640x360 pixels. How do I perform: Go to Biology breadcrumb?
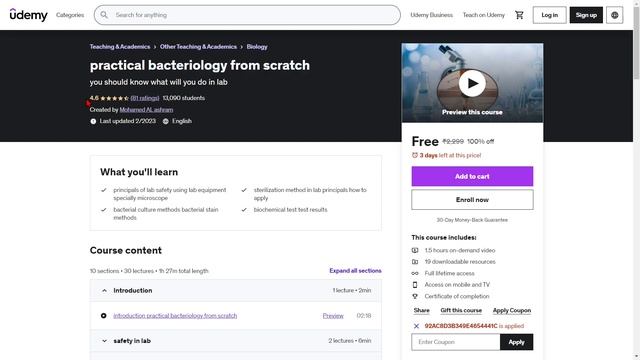point(257,47)
